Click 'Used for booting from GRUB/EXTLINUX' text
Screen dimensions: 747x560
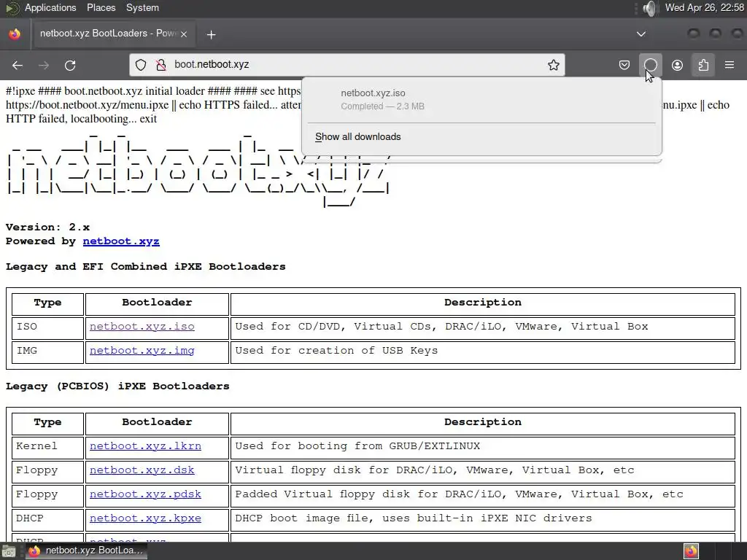(357, 446)
